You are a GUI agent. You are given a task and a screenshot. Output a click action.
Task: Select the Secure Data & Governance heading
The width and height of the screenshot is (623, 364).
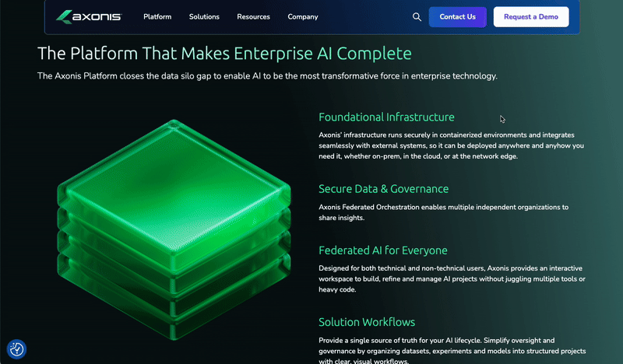pos(383,189)
